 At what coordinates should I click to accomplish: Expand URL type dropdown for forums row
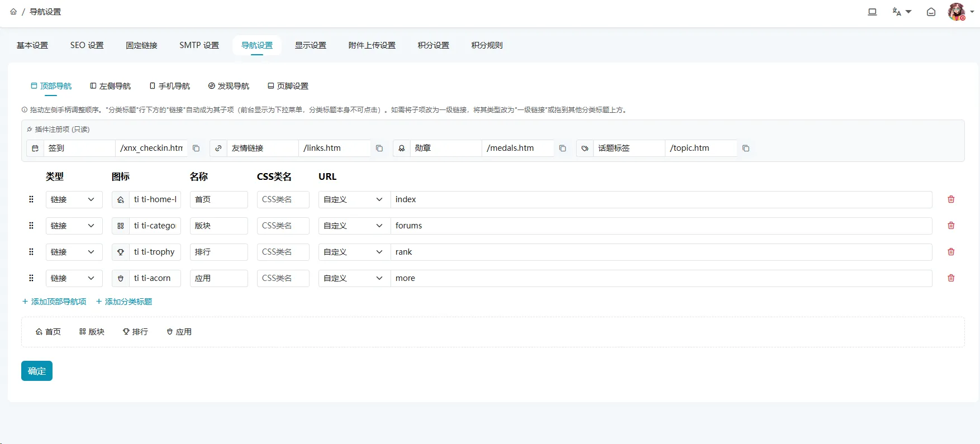(x=354, y=226)
